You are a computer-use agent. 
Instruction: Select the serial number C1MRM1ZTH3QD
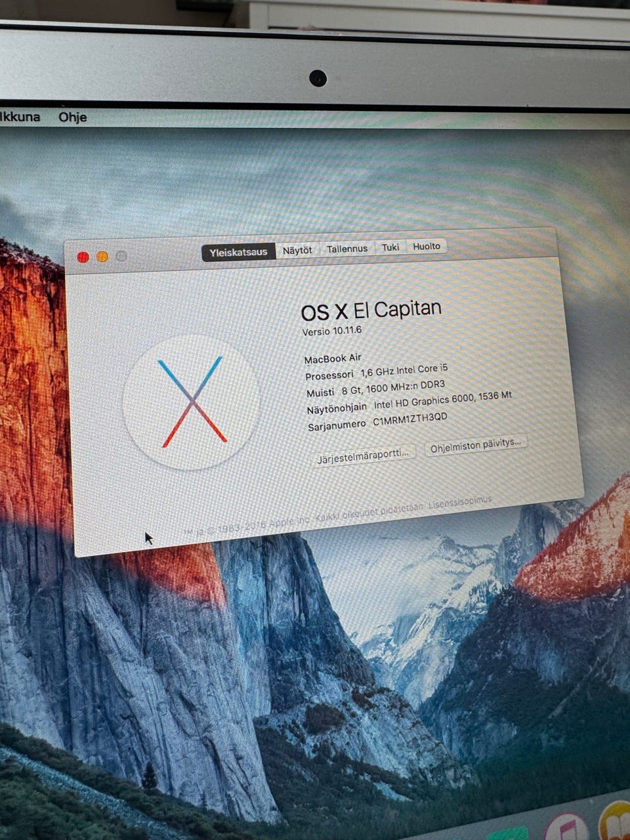click(x=410, y=420)
